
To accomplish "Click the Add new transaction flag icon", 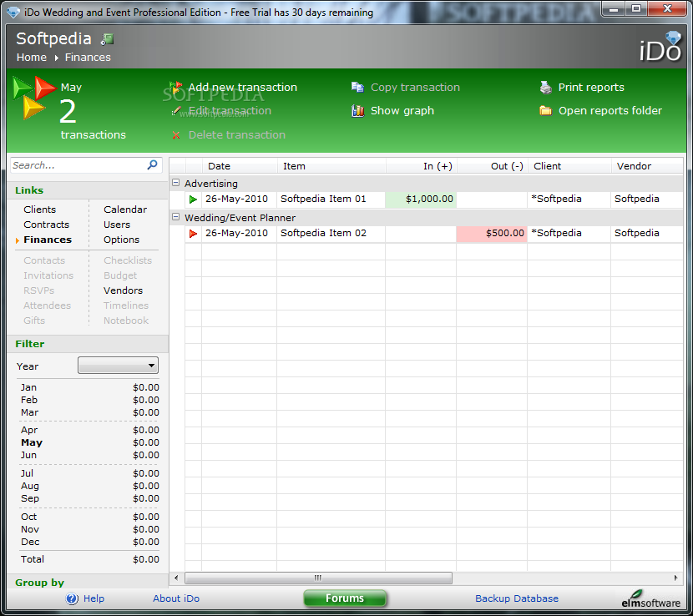I will coord(176,87).
